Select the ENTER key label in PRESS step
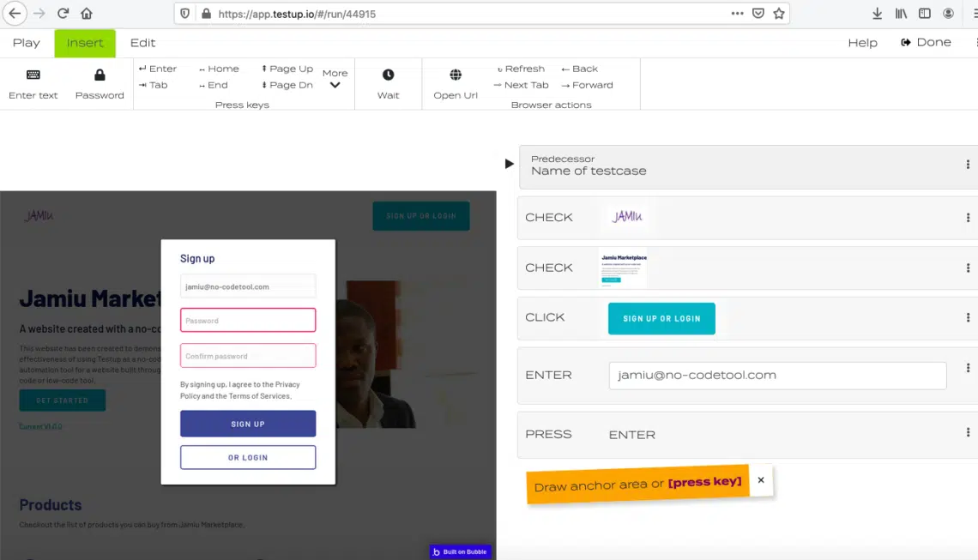 631,436
